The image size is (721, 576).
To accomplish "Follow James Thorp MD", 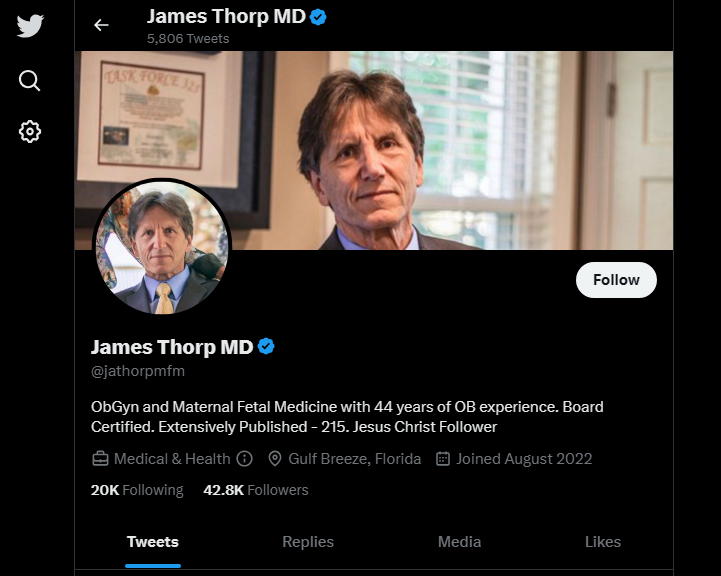I will point(616,280).
